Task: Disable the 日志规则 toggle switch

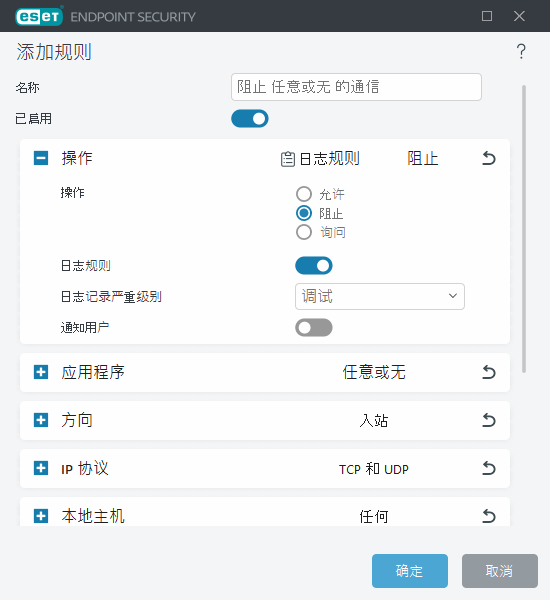Action: (x=313, y=266)
